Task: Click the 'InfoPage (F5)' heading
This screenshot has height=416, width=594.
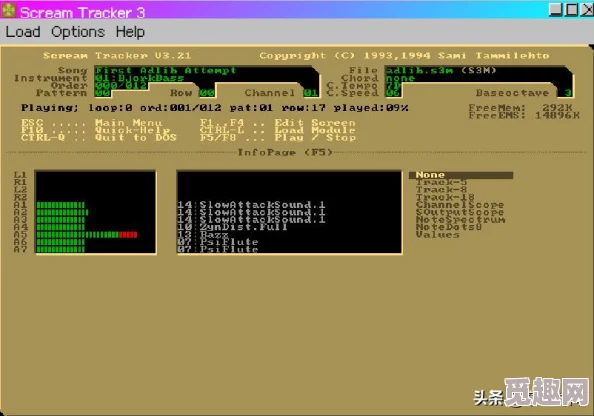Action: (285, 153)
